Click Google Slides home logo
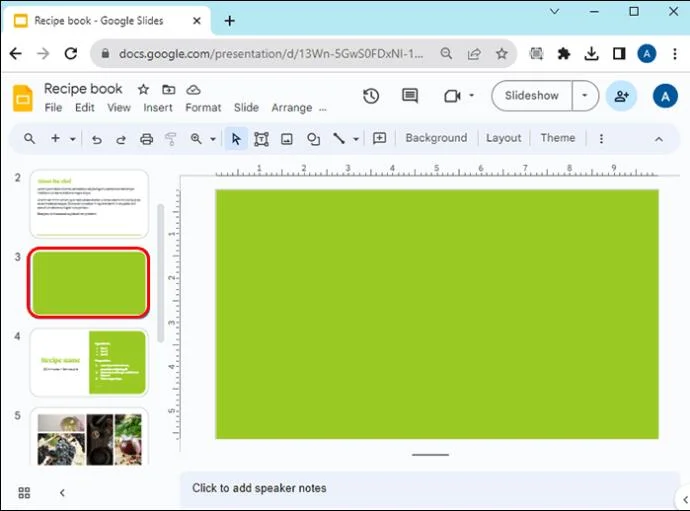This screenshot has height=511, width=690. pyautogui.click(x=22, y=98)
